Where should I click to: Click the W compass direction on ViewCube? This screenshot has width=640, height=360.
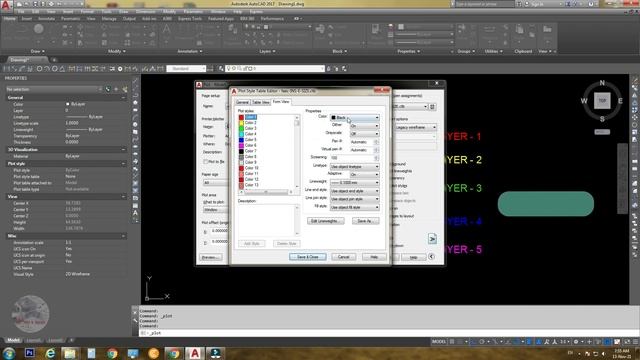(x=584, y=101)
